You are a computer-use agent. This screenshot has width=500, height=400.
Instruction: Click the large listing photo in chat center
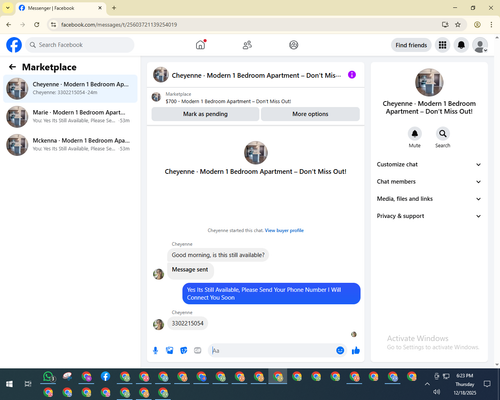click(256, 153)
